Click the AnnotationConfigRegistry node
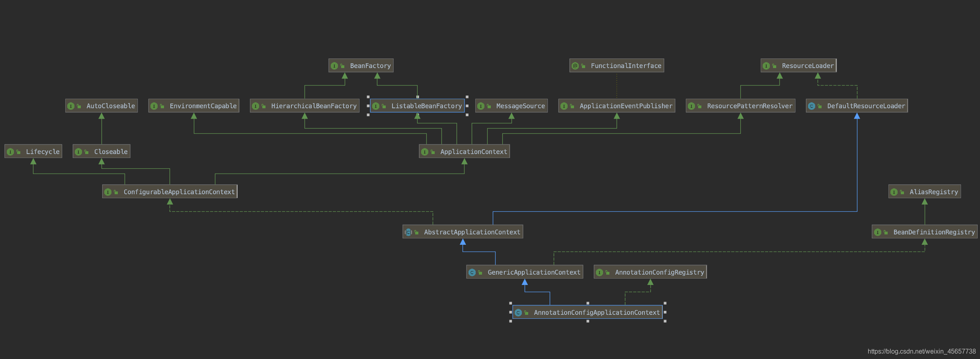The image size is (980, 359). point(650,272)
